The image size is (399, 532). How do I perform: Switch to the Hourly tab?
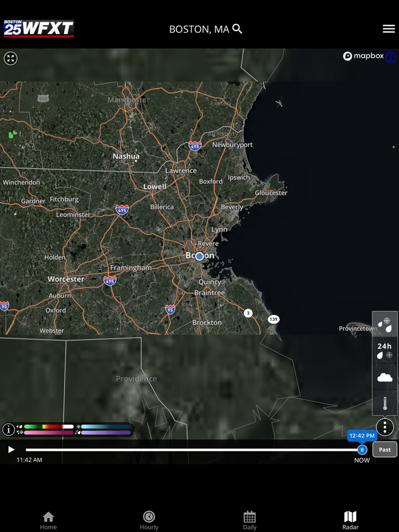149,520
